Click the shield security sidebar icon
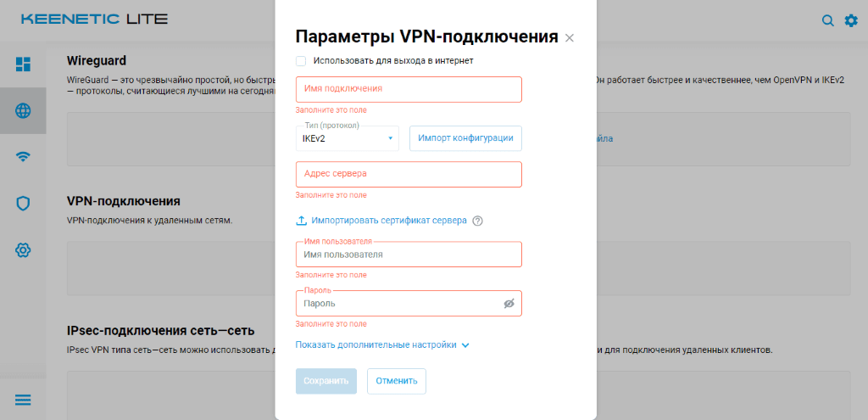 click(23, 204)
